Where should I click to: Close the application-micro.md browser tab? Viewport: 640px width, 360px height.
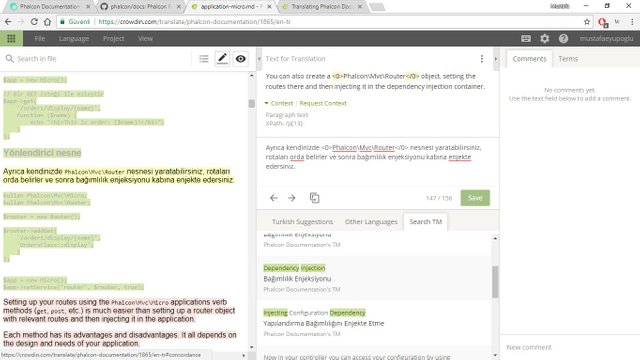coord(269,7)
